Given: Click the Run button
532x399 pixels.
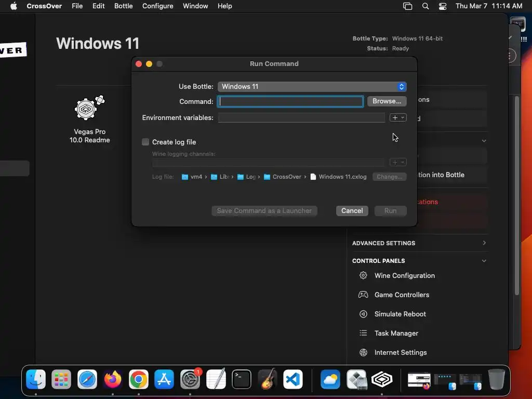Looking at the screenshot, I should click(x=391, y=211).
